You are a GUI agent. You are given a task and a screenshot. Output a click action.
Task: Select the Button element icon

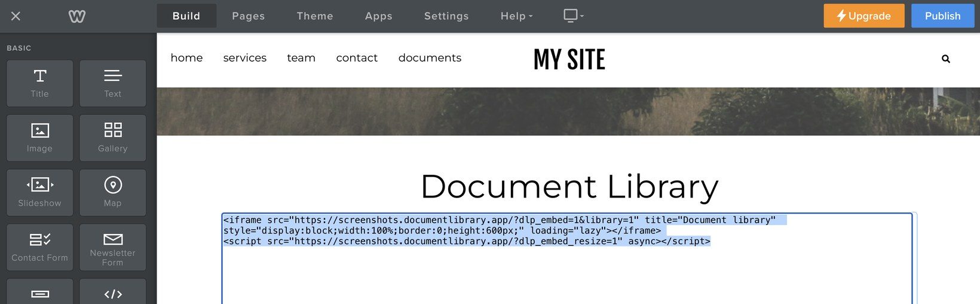(40, 294)
